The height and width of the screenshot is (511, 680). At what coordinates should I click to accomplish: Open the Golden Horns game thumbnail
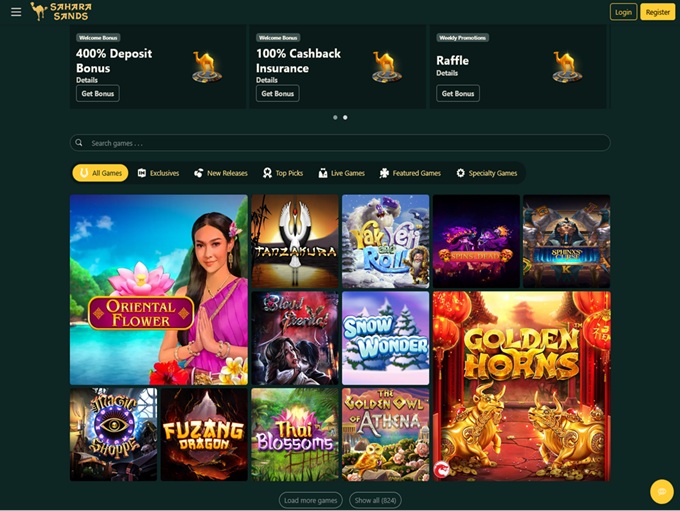pos(521,386)
